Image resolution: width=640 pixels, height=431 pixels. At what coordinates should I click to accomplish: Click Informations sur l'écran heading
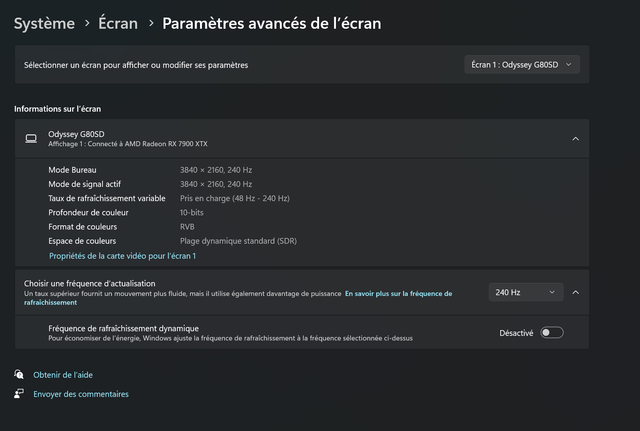[58, 109]
